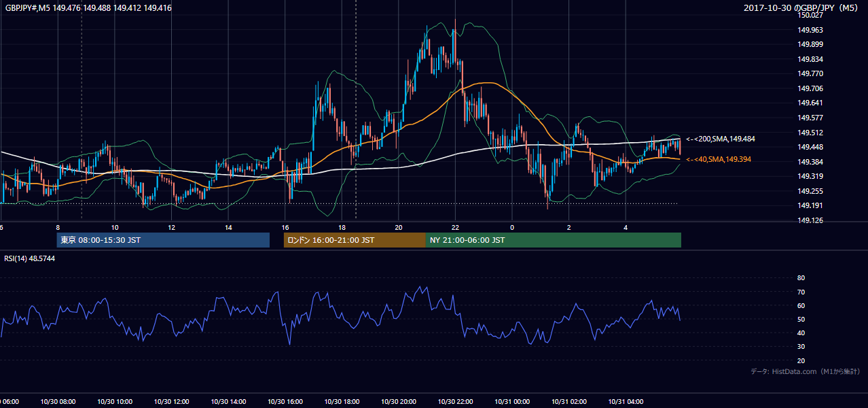Click price level 149.706 on the axis

(811, 88)
